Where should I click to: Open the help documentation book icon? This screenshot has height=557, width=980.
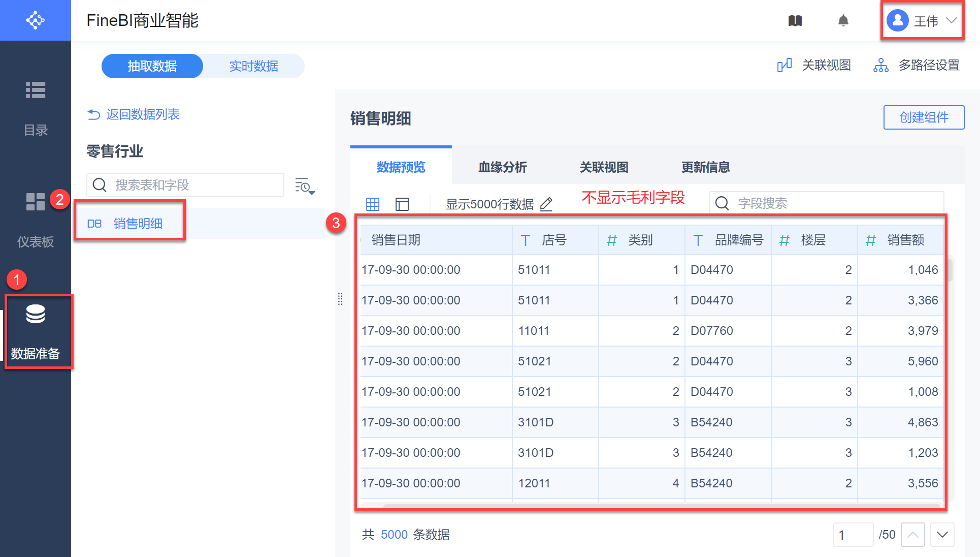(795, 21)
